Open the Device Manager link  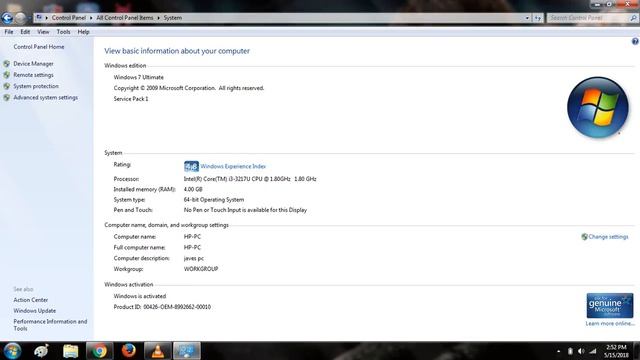(x=33, y=64)
